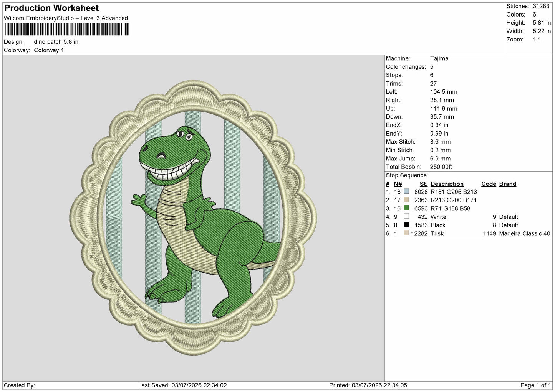Click the stitch count 12282 for Tusk
This screenshot has height=392, width=555.
(419, 233)
